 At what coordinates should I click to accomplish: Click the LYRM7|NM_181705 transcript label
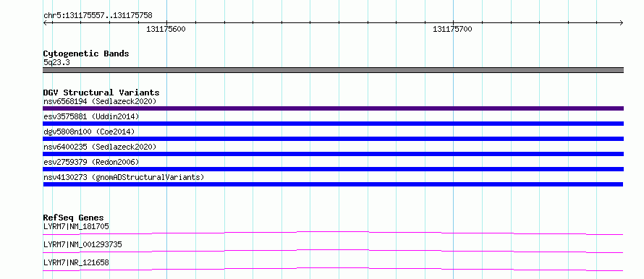76,226
